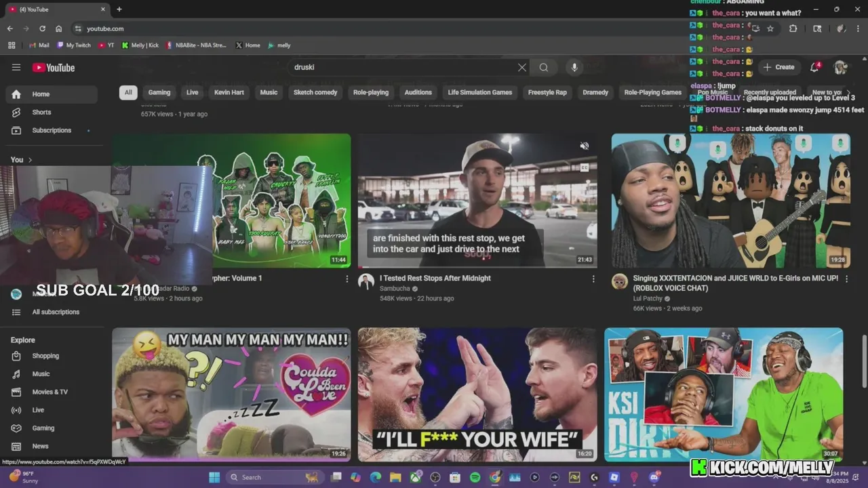The image size is (868, 488).
Task: Open the Lul Patchy channel link
Action: 648,299
